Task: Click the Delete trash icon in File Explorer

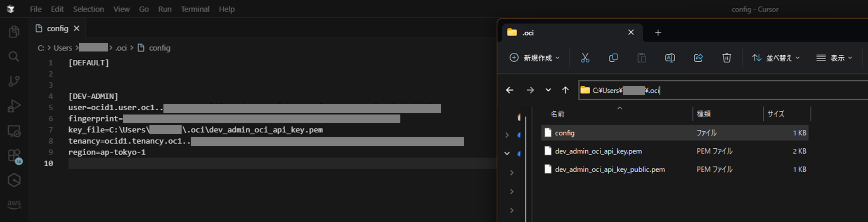Action: tap(727, 58)
